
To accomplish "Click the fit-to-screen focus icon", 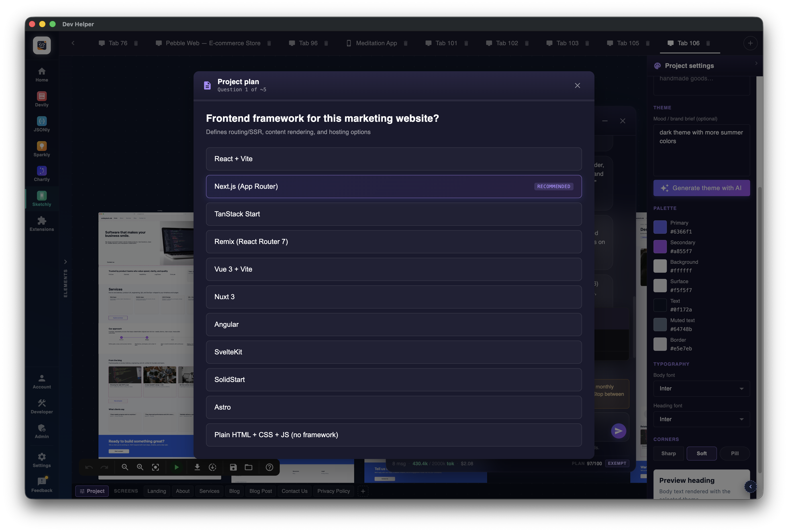I will click(155, 467).
